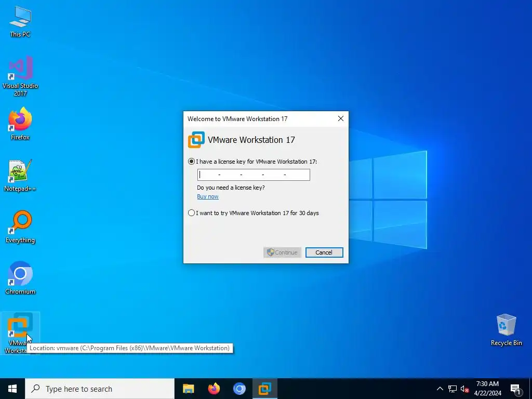The height and width of the screenshot is (399, 532).
Task: Select the VMware Workstation desktop shortcut
Action: coord(20,333)
